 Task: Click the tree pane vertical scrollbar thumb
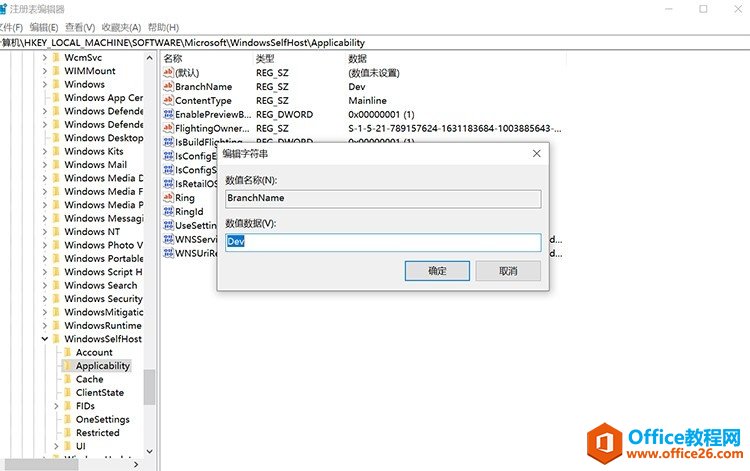tap(149, 387)
